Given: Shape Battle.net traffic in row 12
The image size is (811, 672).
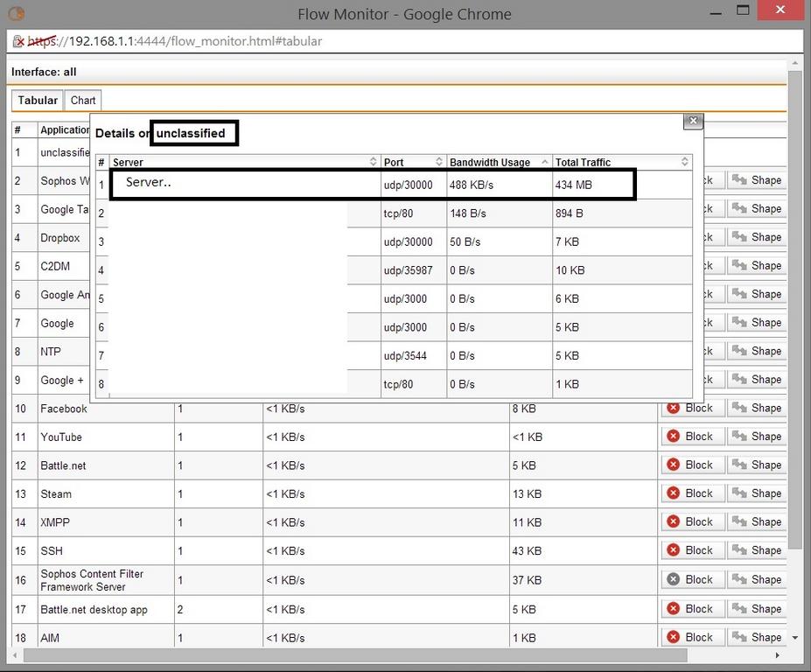Looking at the screenshot, I should point(757,465).
